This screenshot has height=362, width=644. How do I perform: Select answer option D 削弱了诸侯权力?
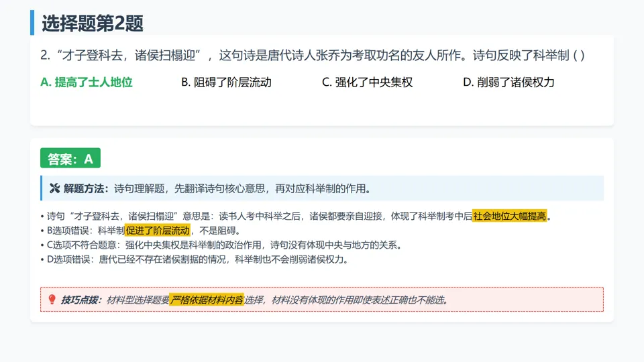pos(508,82)
